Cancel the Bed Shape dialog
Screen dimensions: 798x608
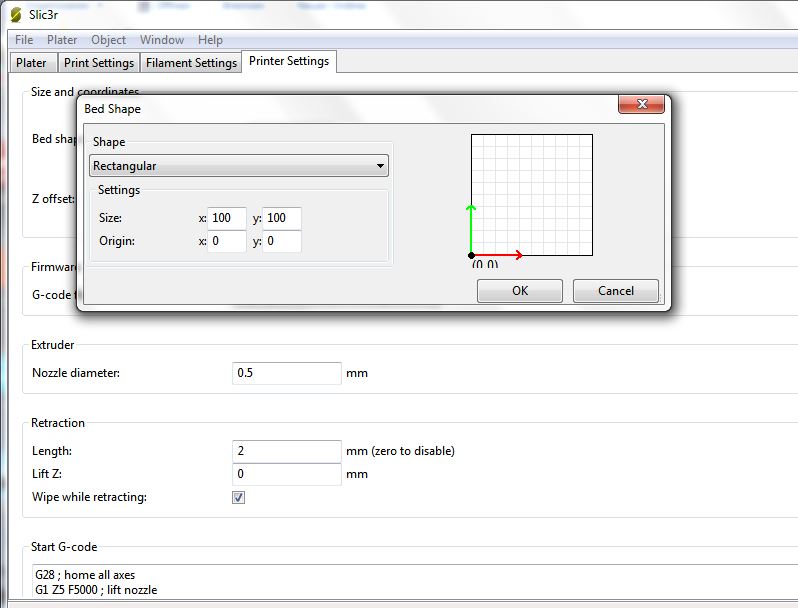pyautogui.click(x=616, y=291)
